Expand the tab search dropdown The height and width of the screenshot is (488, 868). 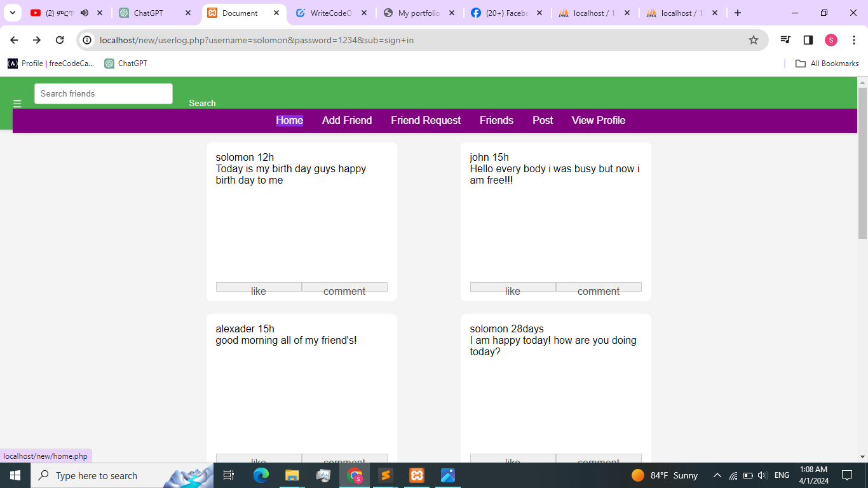12,13
